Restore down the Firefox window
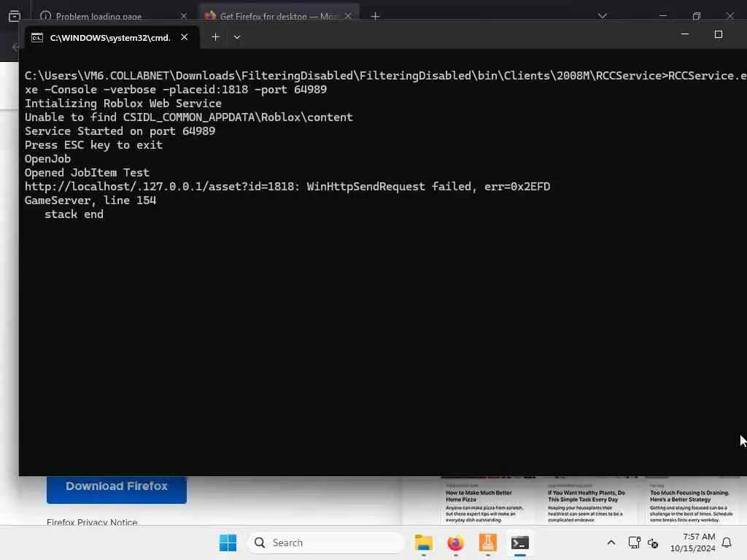The width and height of the screenshot is (747, 560). point(697,16)
